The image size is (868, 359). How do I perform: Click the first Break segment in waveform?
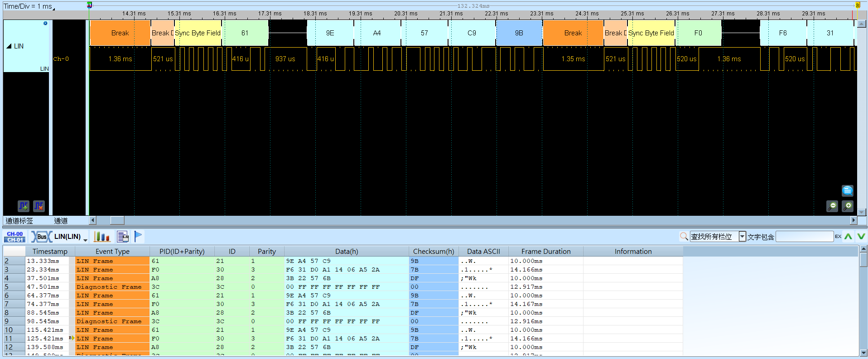[120, 33]
